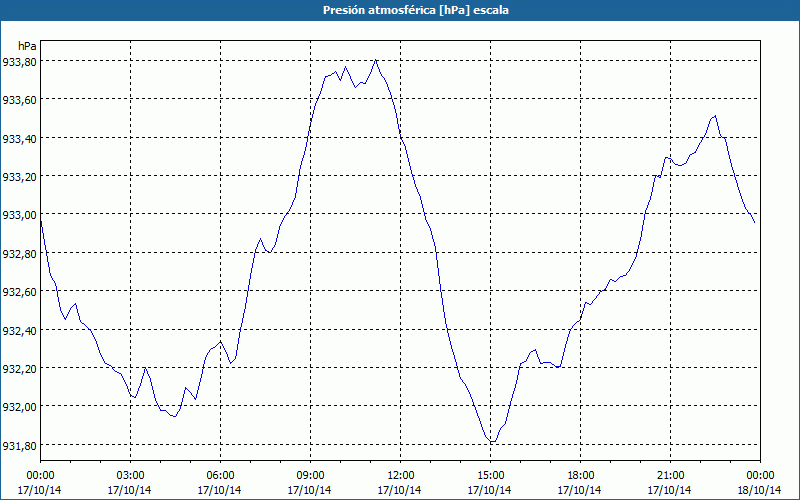Click the pressure curve minimum at 15:00
The width and height of the screenshot is (800, 500).
point(492,441)
